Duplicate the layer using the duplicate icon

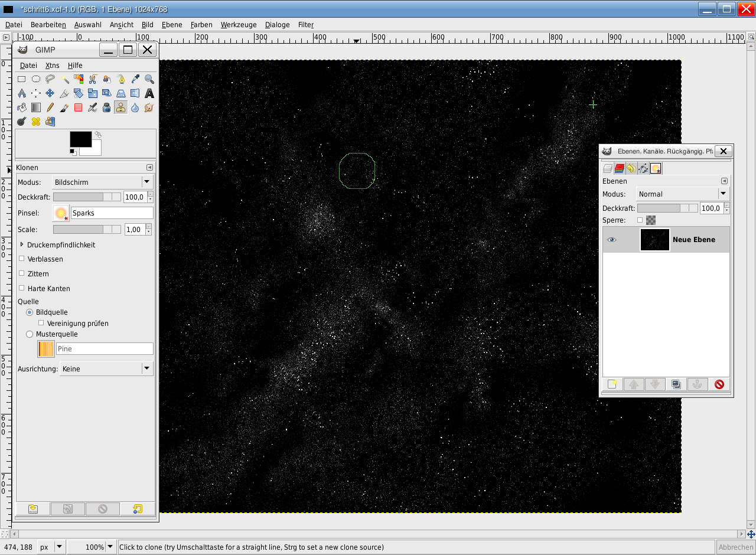point(676,384)
